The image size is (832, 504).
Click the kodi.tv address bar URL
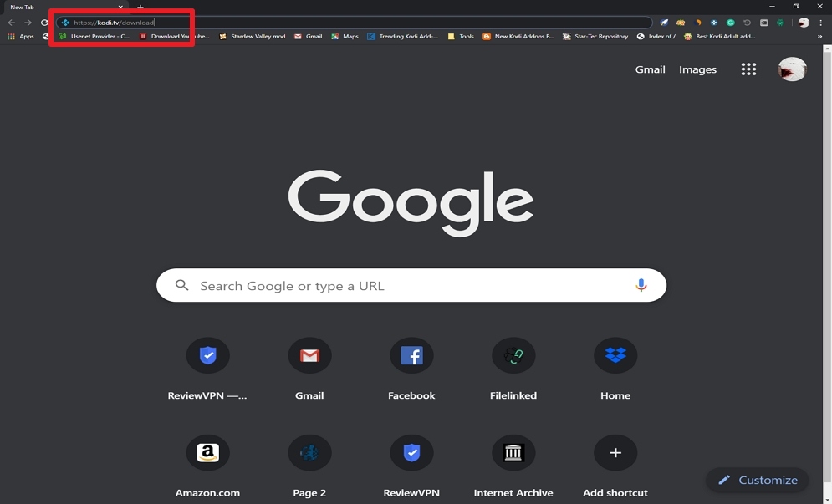click(x=114, y=23)
